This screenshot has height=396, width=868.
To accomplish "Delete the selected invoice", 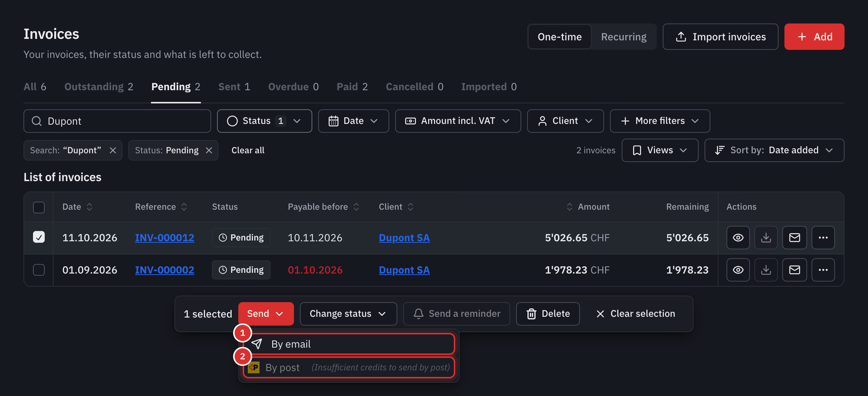I will coord(548,314).
